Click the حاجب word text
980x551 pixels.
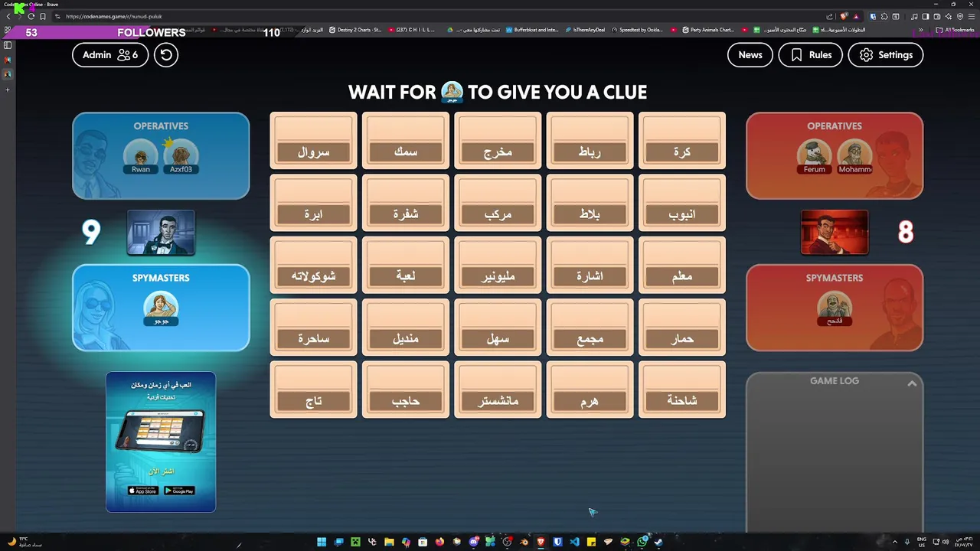point(406,400)
